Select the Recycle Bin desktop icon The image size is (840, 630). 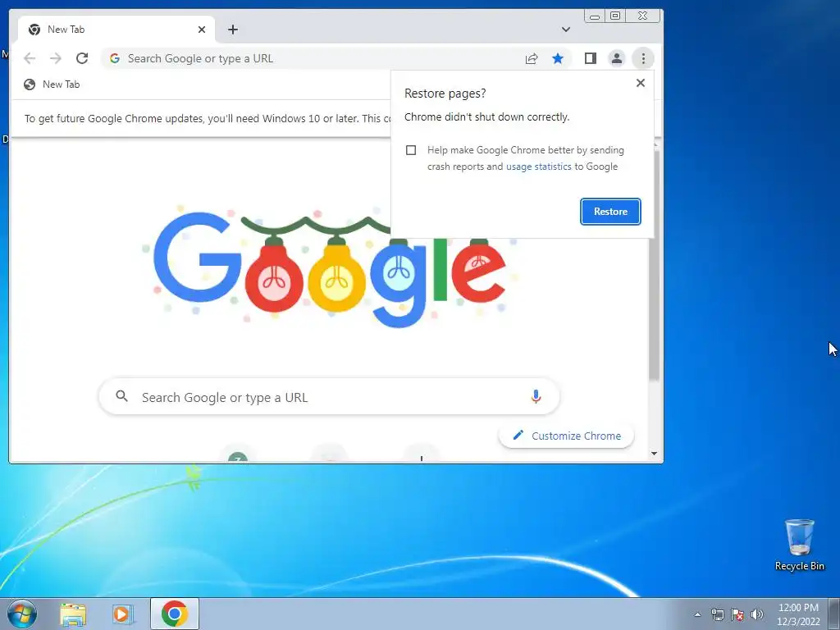point(799,545)
